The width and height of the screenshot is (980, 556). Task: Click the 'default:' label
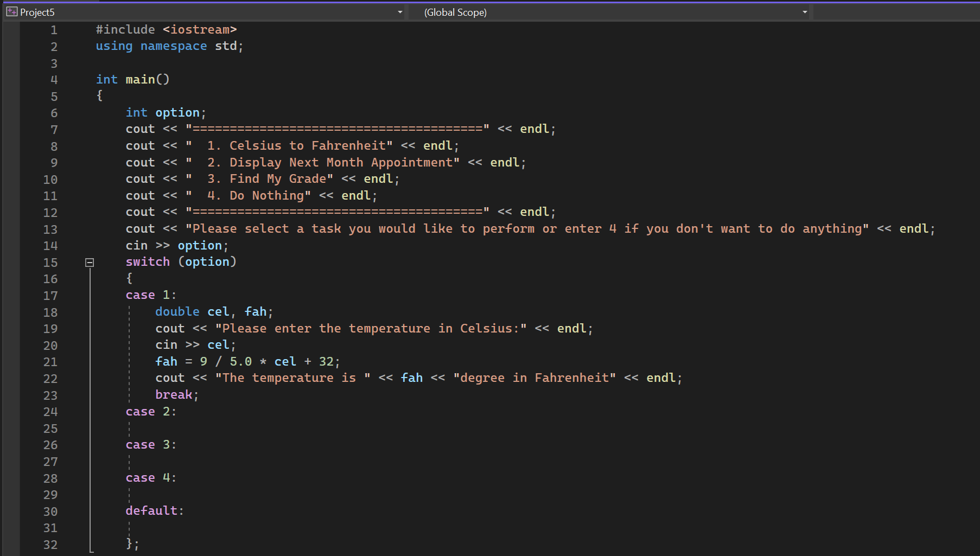155,511
